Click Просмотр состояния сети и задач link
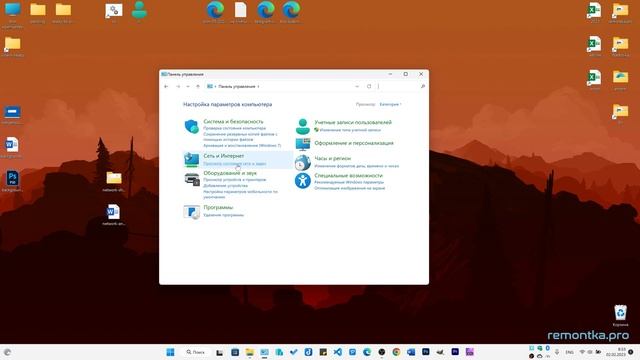Image resolution: width=640 pixels, height=360 pixels. (235, 164)
